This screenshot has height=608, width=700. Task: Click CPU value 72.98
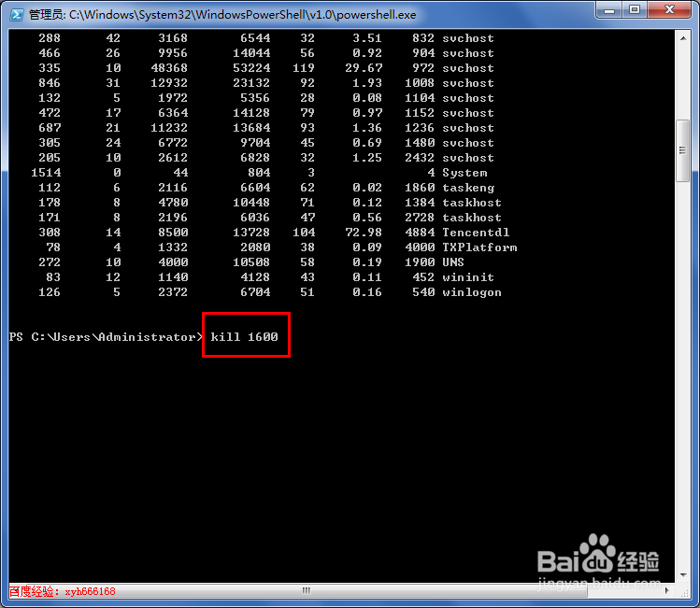coord(364,233)
